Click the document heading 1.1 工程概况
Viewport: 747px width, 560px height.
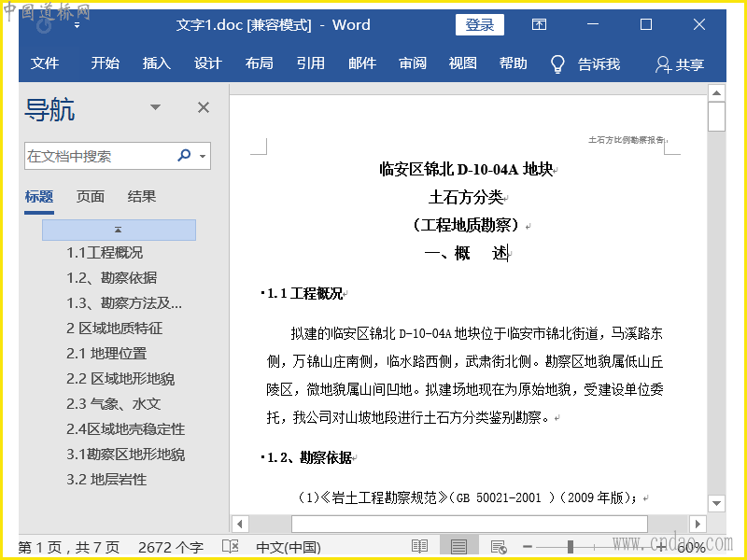click(305, 294)
